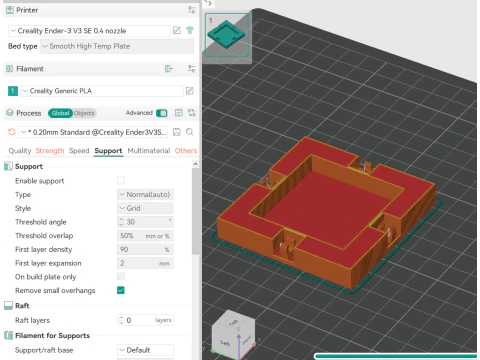
Task: Click the First layer density field
Action: [x=145, y=249]
